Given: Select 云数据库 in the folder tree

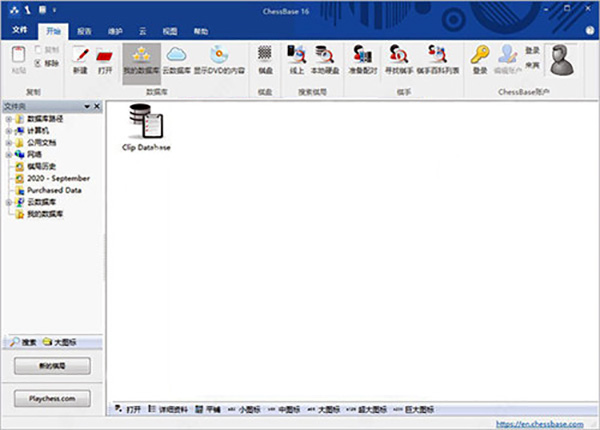Looking at the screenshot, I should pyautogui.click(x=41, y=202).
